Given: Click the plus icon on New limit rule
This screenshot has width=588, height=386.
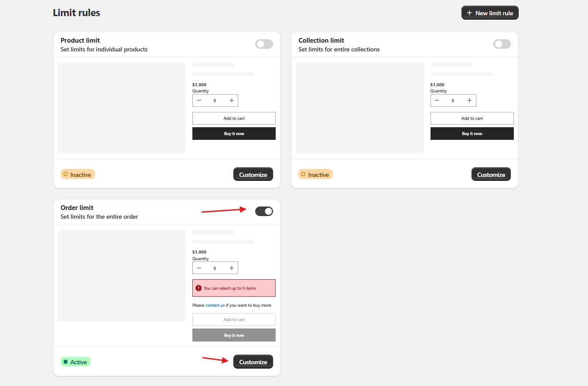Looking at the screenshot, I should [469, 13].
